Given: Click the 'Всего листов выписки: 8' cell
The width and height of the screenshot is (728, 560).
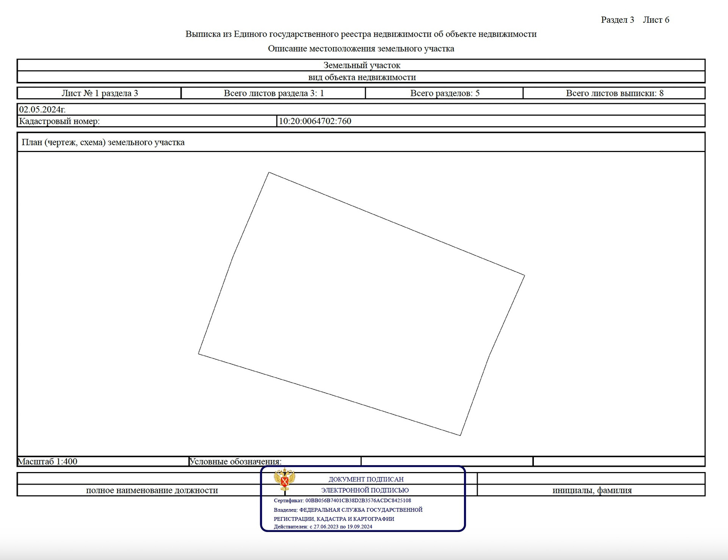Looking at the screenshot, I should coord(614,93).
